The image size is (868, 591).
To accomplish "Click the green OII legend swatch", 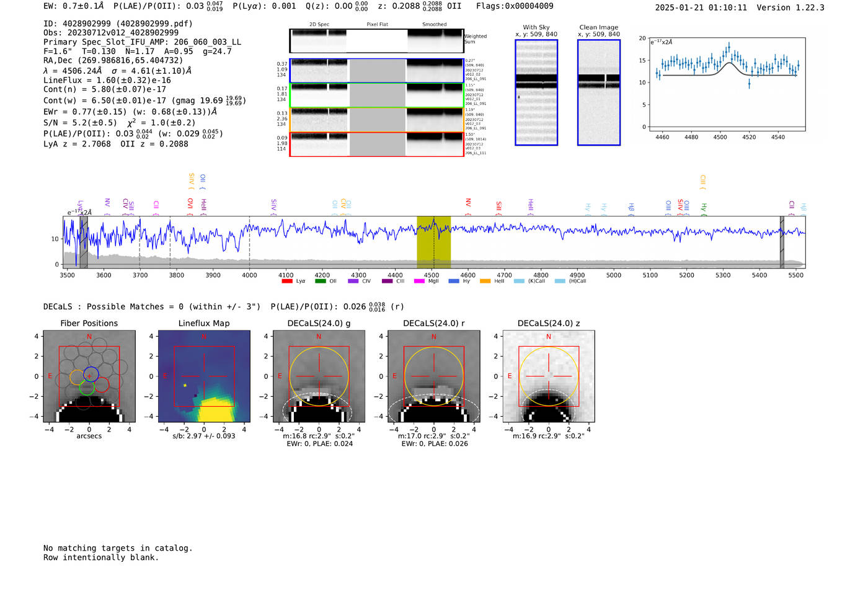I will [x=320, y=281].
